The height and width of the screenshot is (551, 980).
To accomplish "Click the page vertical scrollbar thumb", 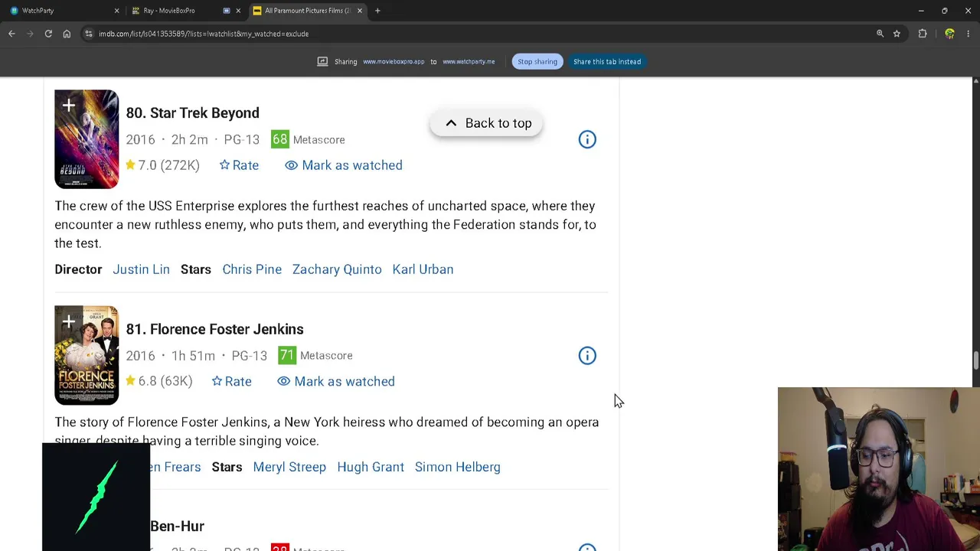I will tap(975, 360).
